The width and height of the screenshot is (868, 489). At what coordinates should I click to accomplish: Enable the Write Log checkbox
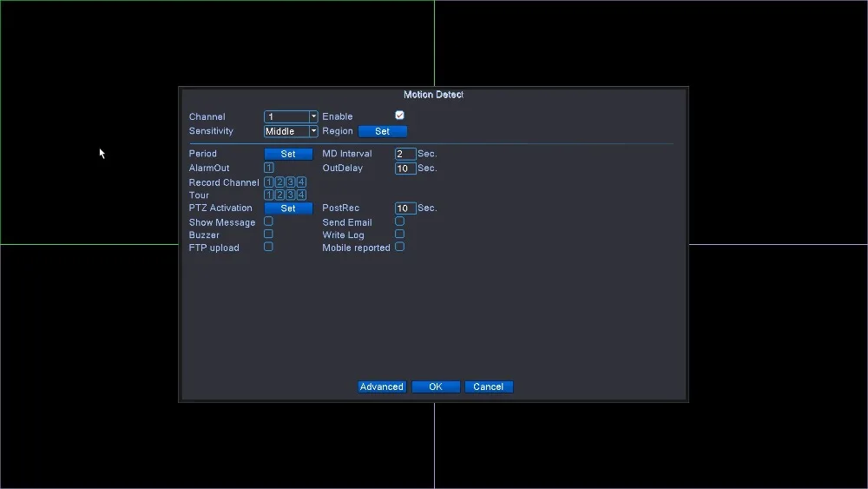click(x=399, y=234)
